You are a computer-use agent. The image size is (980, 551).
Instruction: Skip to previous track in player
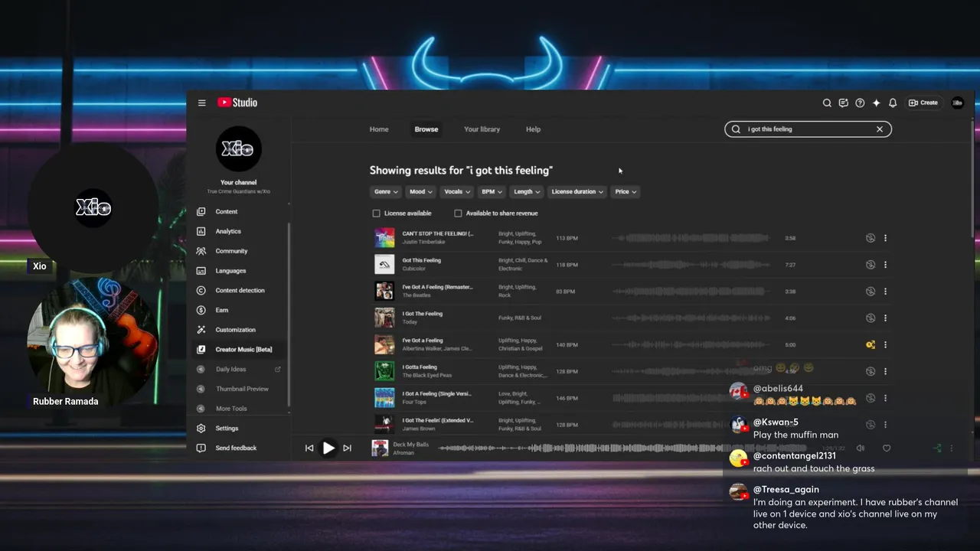click(309, 448)
